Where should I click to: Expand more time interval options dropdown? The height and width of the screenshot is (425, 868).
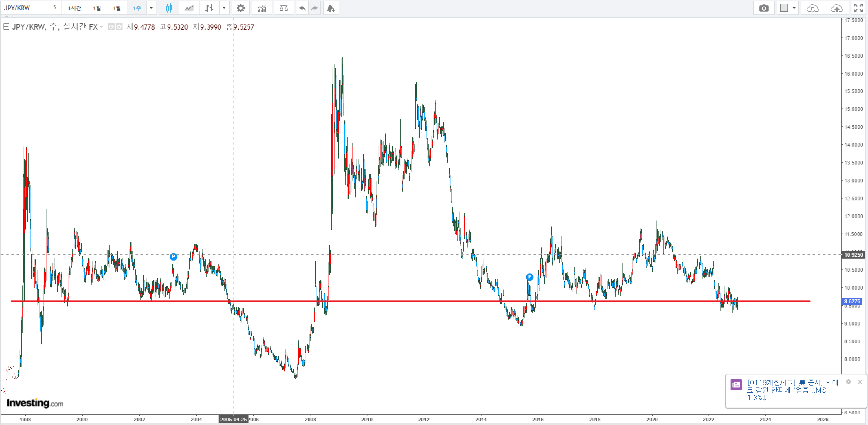(x=151, y=8)
